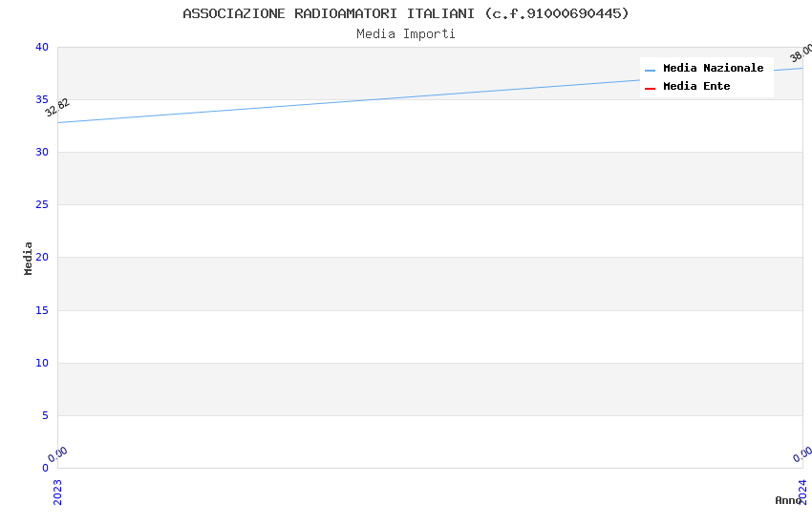This screenshot has height=525, width=812.
Task: Click the y-axis value 35
Action: [42, 99]
